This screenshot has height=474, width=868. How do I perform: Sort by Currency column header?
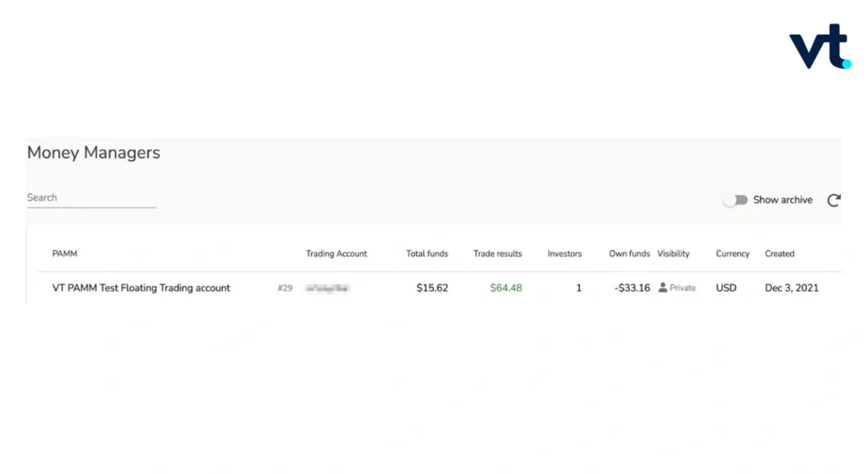(x=732, y=254)
